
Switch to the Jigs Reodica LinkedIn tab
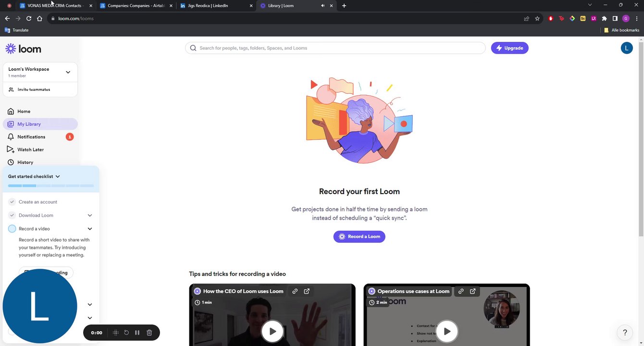(215, 6)
